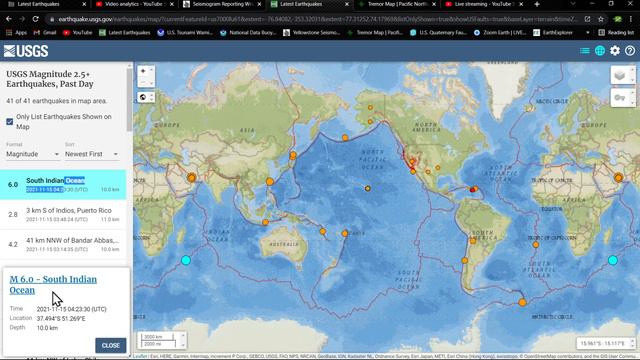The width and height of the screenshot is (640, 360).
Task: Select the 6.0 South Indian Ocean list entry
Action: pyautogui.click(x=63, y=184)
